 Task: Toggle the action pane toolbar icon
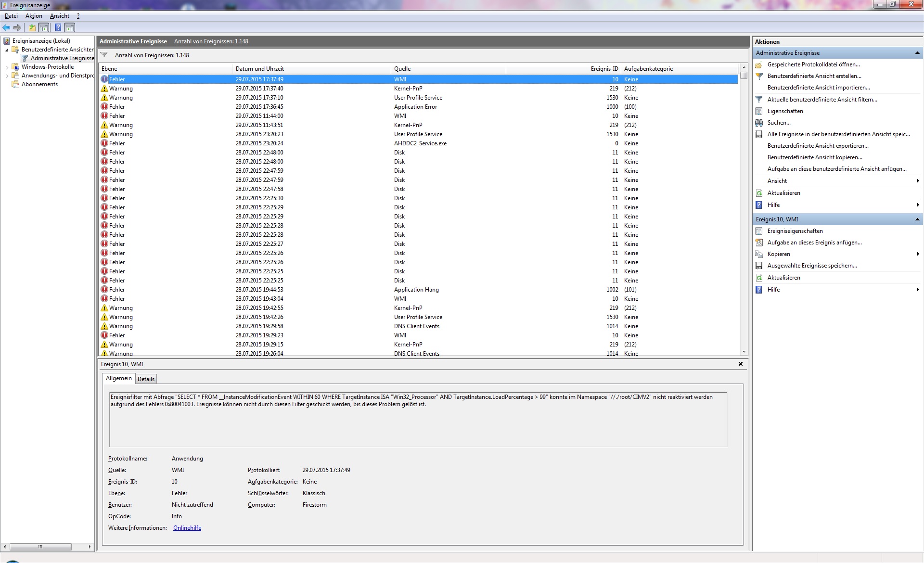(x=70, y=28)
